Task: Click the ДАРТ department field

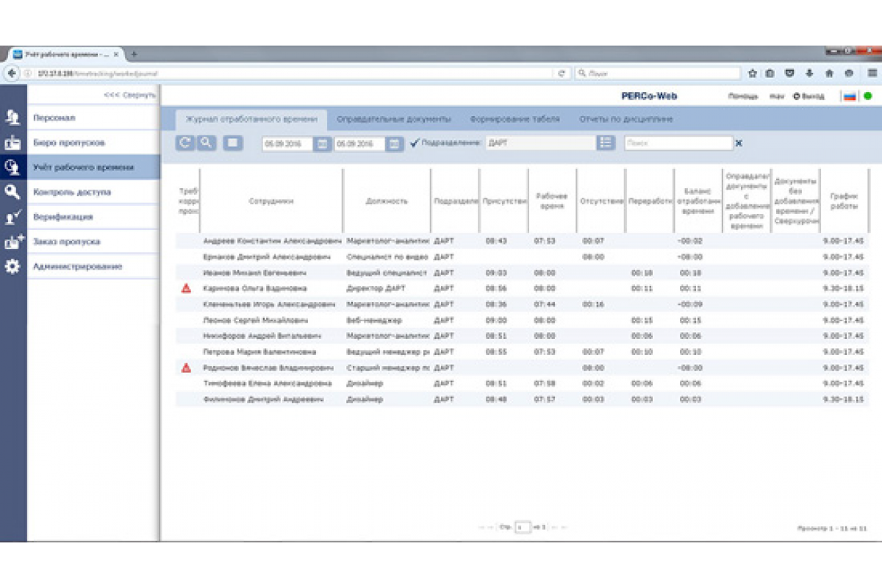Action: coord(540,143)
